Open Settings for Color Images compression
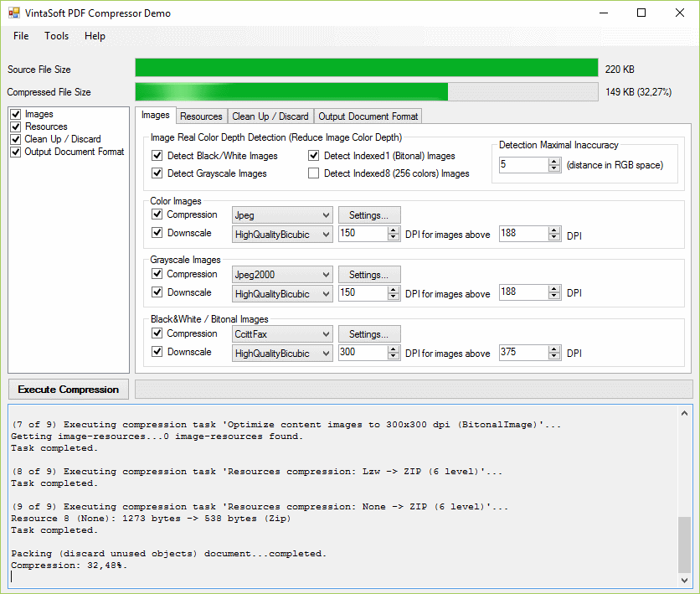The image size is (700, 594). [369, 215]
